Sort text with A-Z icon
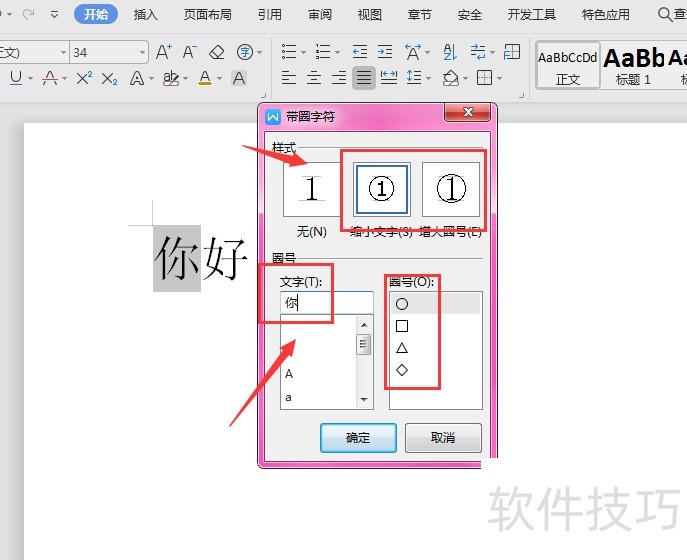The image size is (687, 560). [450, 52]
